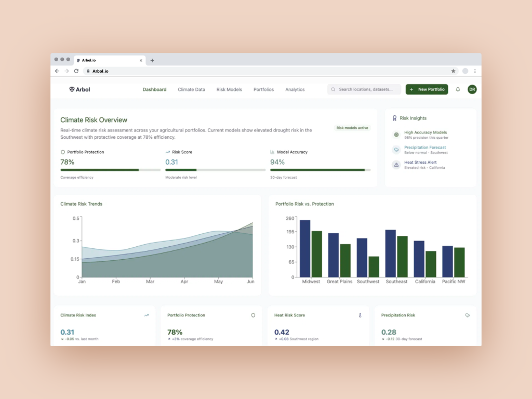
Task: Focus the search locations, datasets field
Action: pos(364,89)
